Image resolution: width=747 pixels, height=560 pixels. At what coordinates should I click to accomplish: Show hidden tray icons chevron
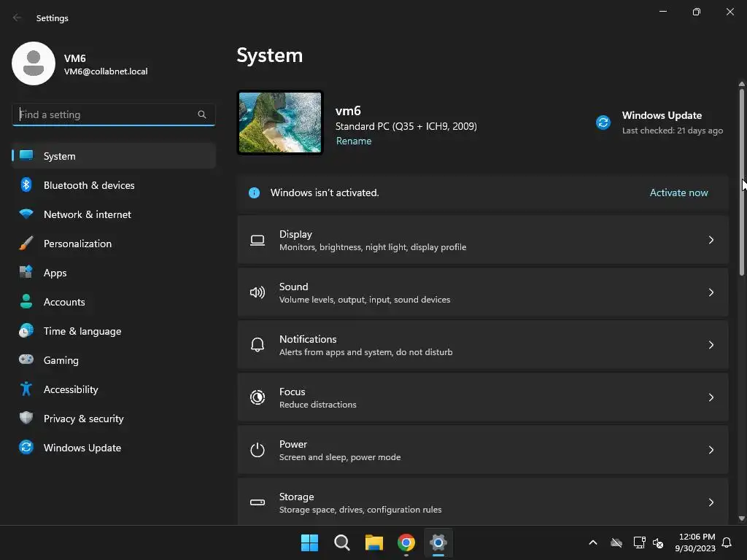pos(593,542)
